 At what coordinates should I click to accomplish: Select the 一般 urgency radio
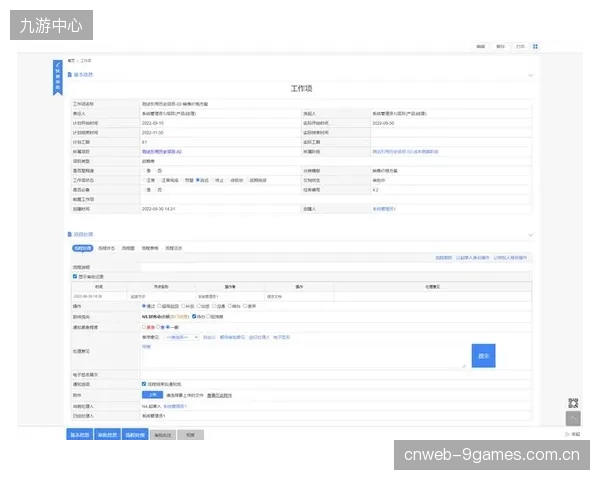[168, 327]
